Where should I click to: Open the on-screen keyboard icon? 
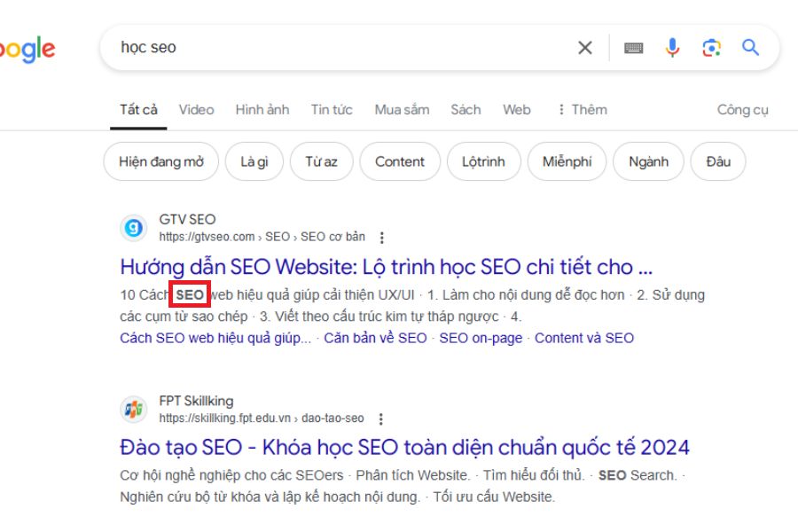(x=632, y=48)
